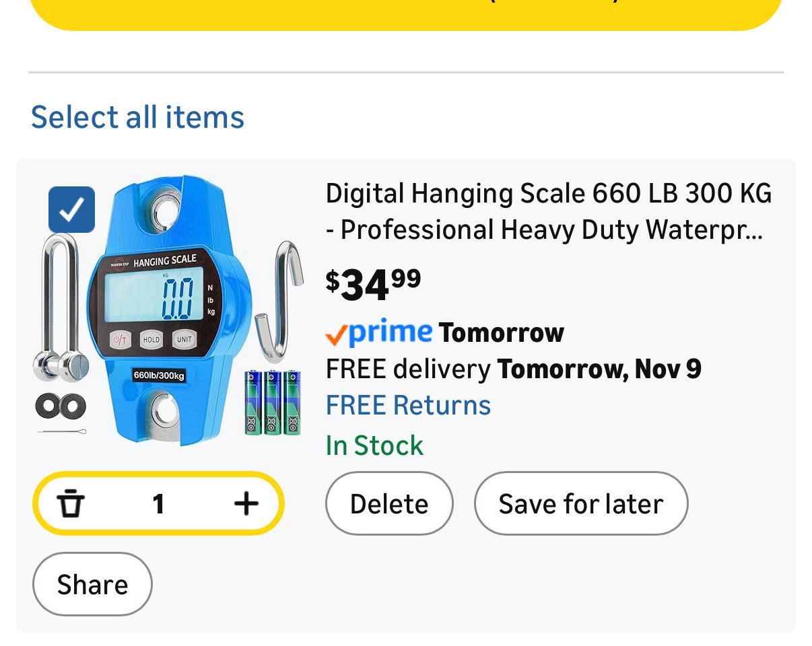Click the Save for later button
Viewport: 812px width, 646px height.
click(x=580, y=503)
